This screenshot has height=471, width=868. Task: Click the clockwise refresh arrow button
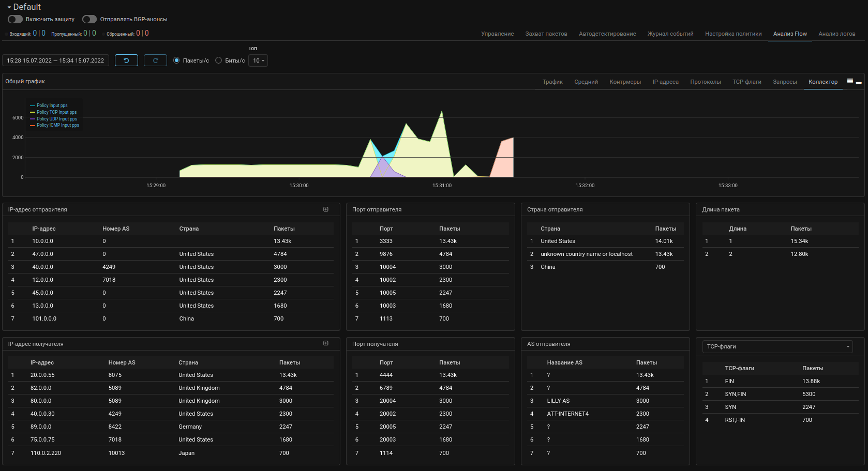155,60
